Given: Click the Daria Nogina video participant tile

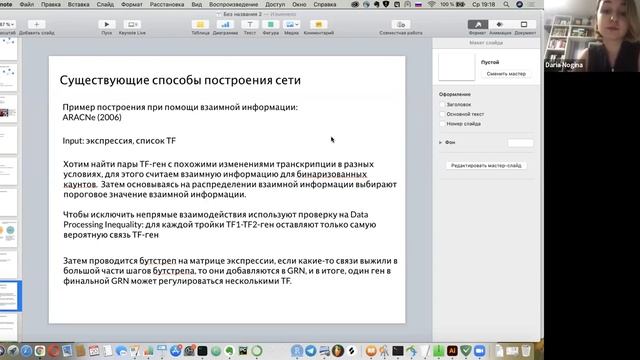Looking at the screenshot, I should click(x=592, y=36).
